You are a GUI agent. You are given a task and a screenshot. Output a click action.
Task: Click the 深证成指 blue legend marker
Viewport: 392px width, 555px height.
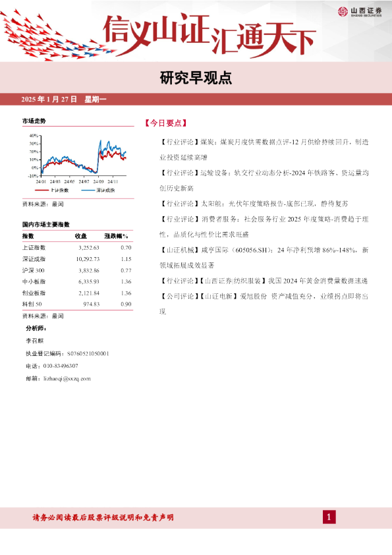point(88,190)
